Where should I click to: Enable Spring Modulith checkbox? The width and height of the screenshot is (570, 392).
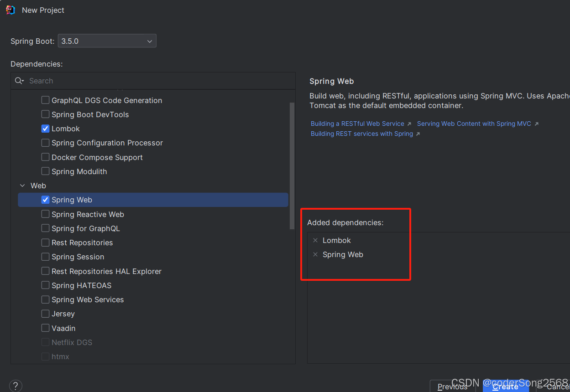click(x=45, y=171)
